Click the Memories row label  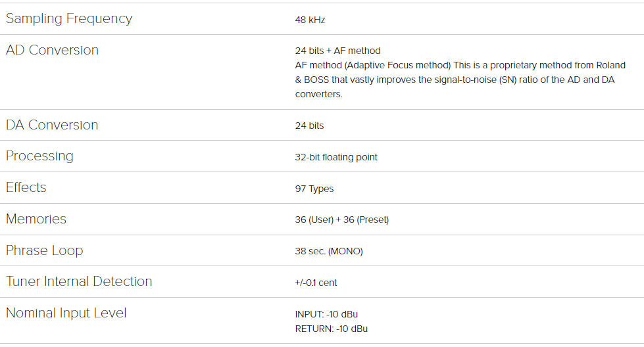pyautogui.click(x=36, y=219)
